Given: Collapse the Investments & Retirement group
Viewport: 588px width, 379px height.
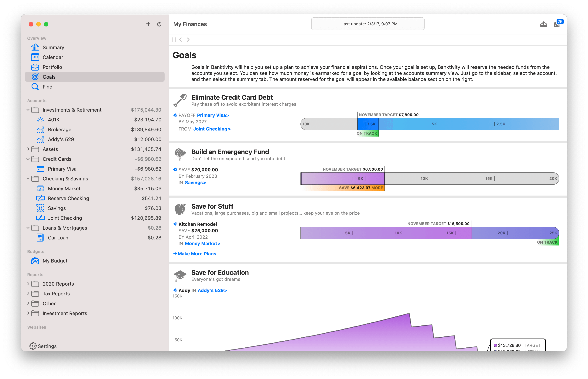Looking at the screenshot, I should (28, 110).
